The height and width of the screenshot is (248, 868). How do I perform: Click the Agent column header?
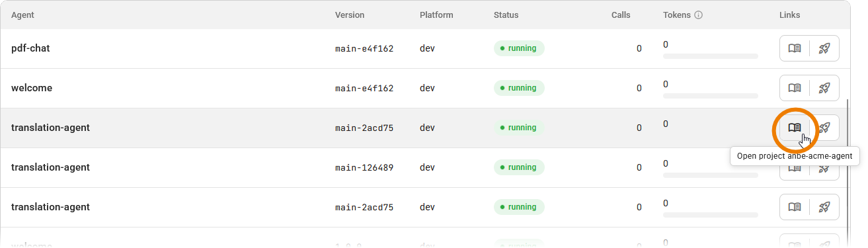click(22, 15)
